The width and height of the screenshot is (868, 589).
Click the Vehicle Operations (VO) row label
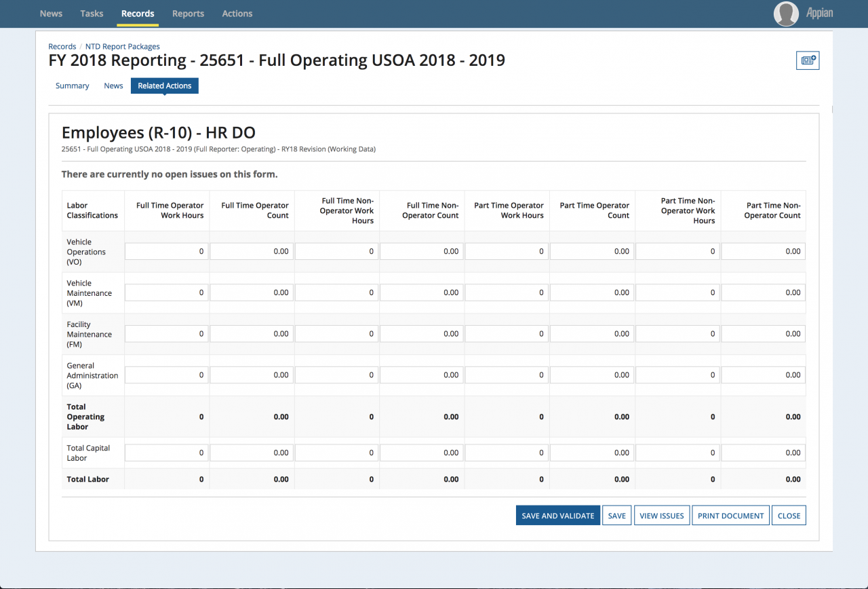[86, 252]
